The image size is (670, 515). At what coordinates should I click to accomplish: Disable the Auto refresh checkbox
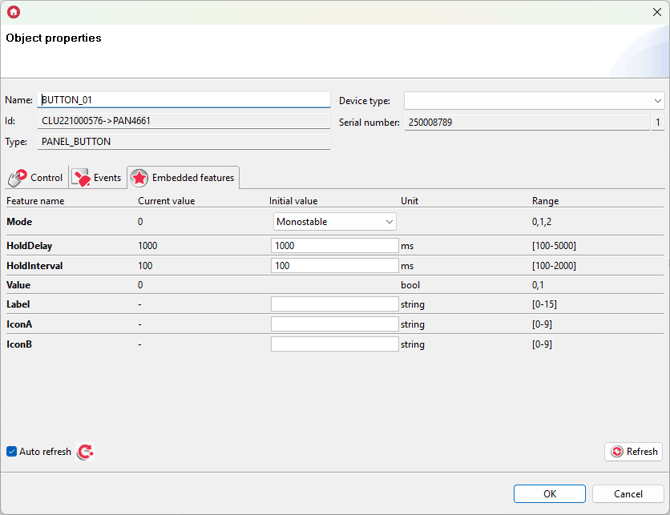(x=12, y=452)
